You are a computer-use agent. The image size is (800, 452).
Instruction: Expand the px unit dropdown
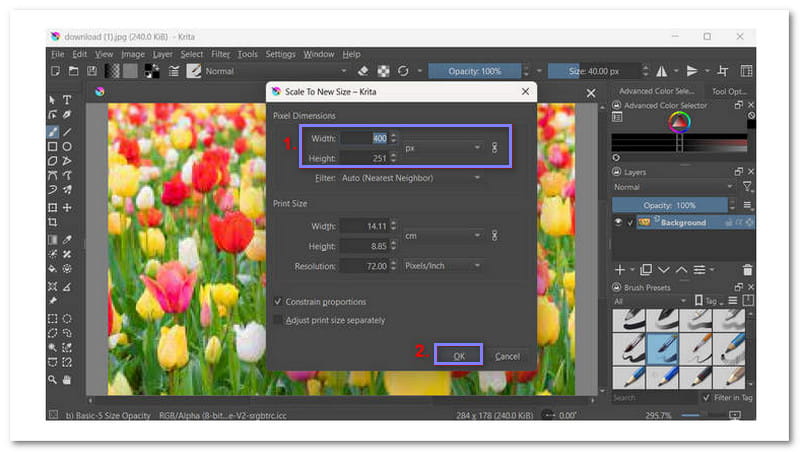coord(442,148)
